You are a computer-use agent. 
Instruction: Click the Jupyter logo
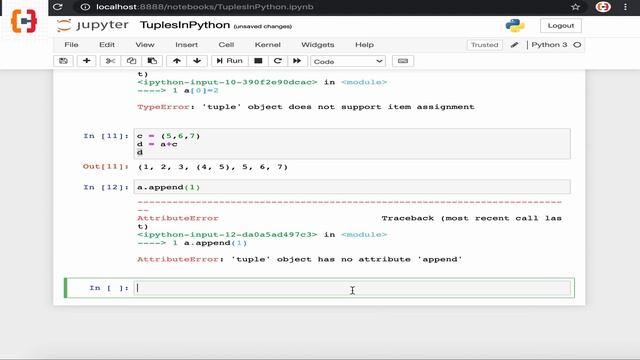click(x=93, y=25)
